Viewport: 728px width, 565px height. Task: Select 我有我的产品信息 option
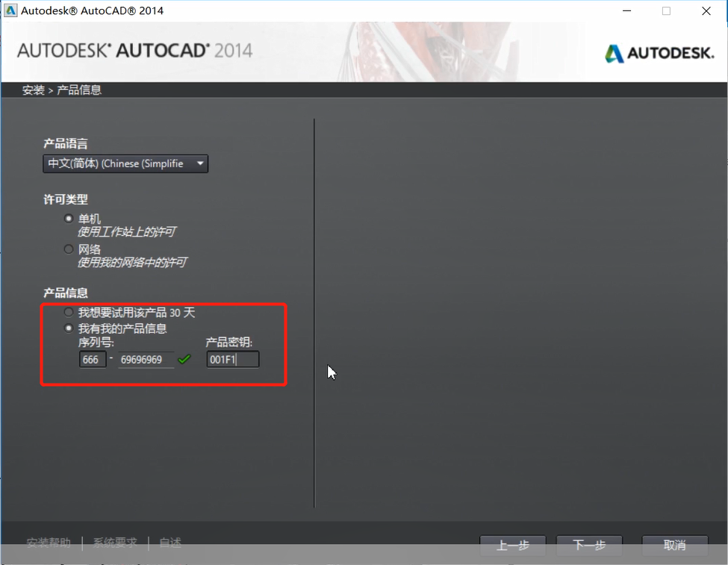[68, 327]
